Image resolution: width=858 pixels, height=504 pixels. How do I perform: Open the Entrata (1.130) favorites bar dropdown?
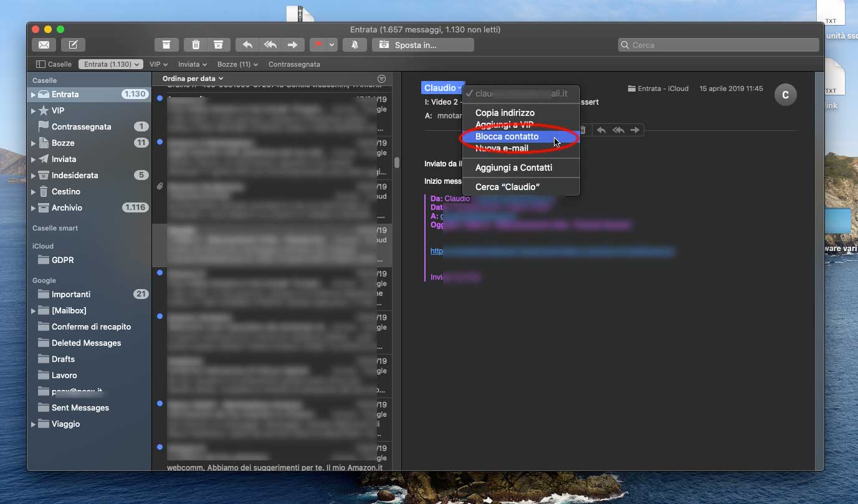[111, 64]
